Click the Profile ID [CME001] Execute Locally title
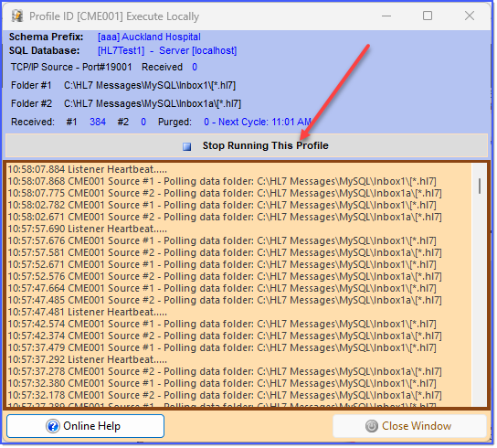 click(x=114, y=16)
